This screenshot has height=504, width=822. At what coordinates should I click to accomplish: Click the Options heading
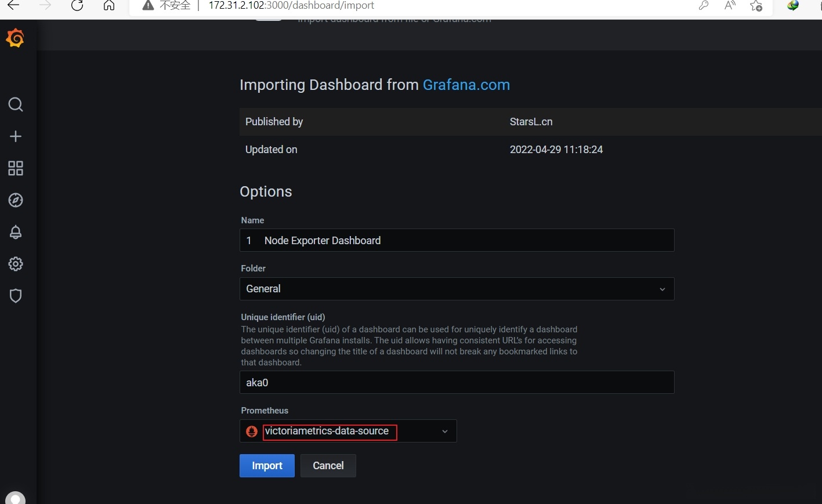[266, 192]
